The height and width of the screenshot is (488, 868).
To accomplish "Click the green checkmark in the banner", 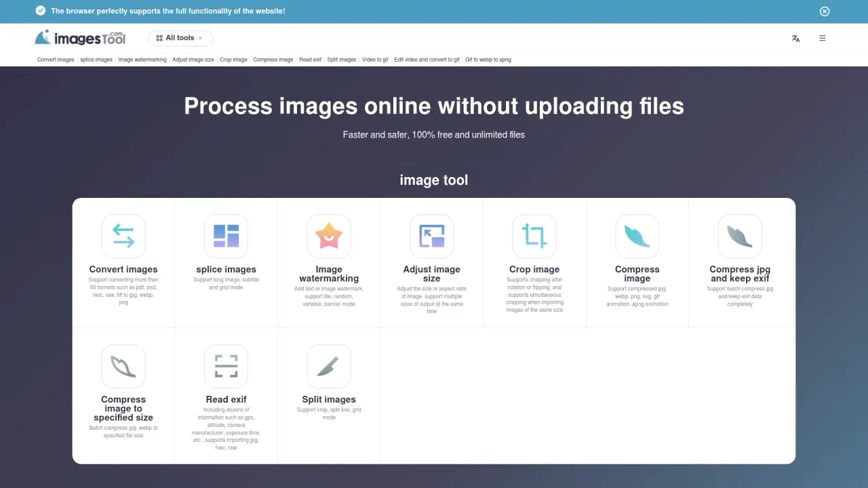I will click(x=41, y=11).
